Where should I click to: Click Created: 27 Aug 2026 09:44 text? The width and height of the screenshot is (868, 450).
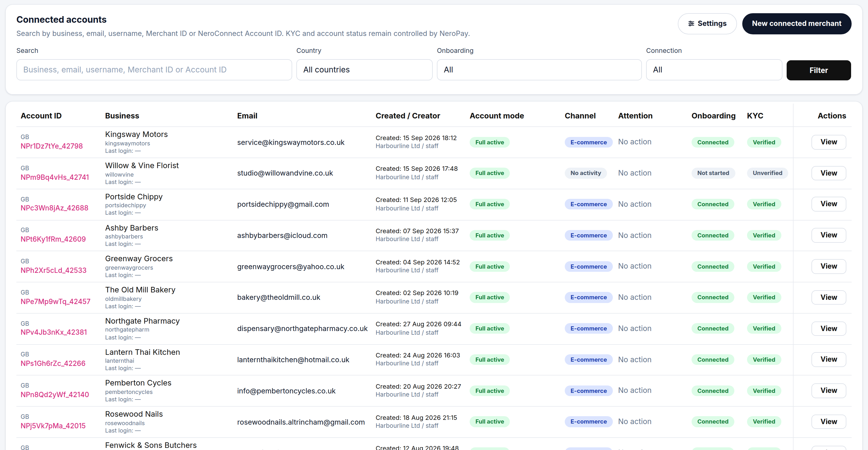pyautogui.click(x=418, y=324)
